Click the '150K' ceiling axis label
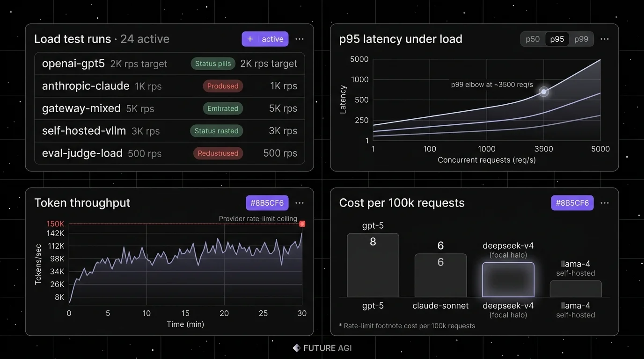 55,224
